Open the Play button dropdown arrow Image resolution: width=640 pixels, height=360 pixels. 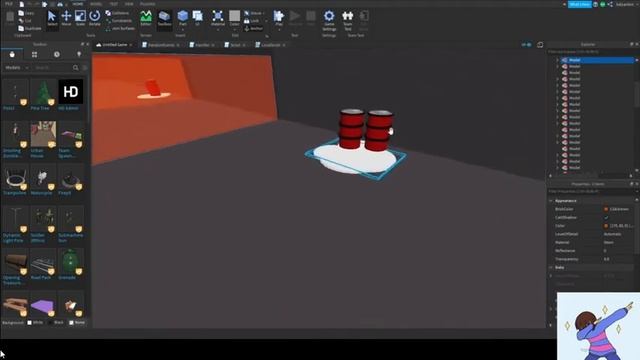(x=279, y=29)
